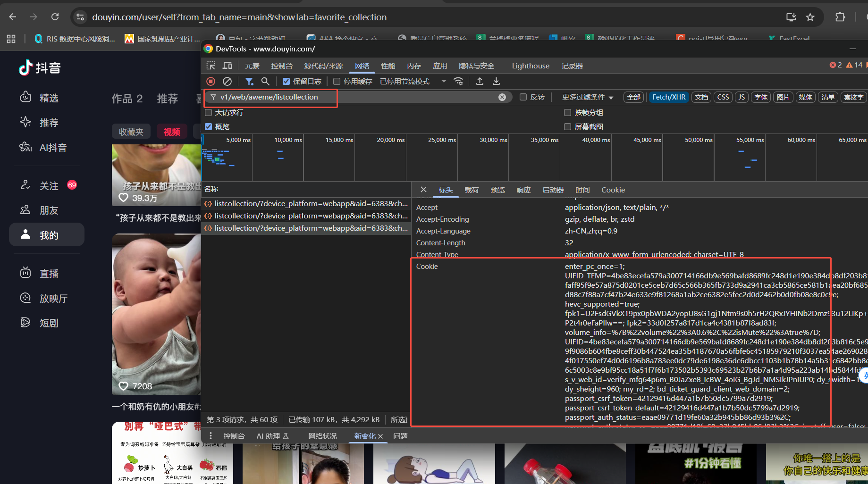Open the 直播 sidebar link
The image size is (868, 484).
coord(49,274)
